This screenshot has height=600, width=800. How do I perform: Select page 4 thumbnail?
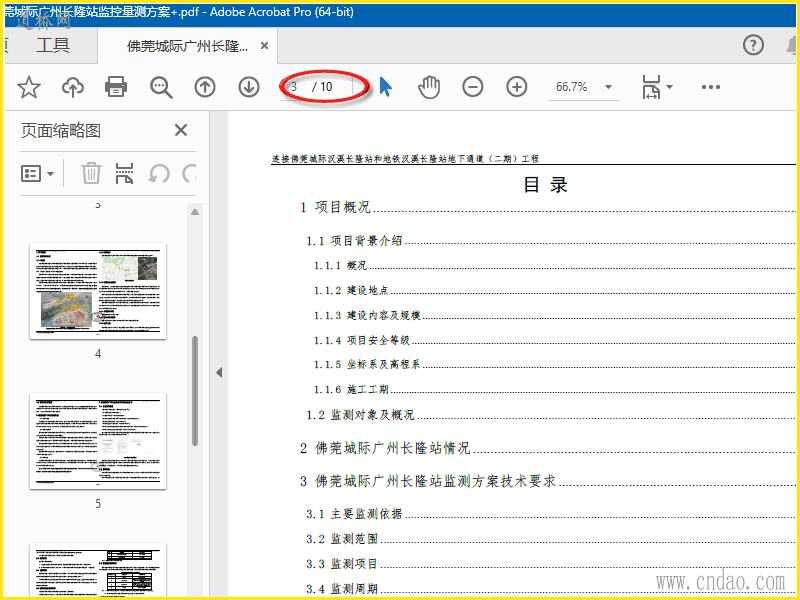[x=98, y=291]
